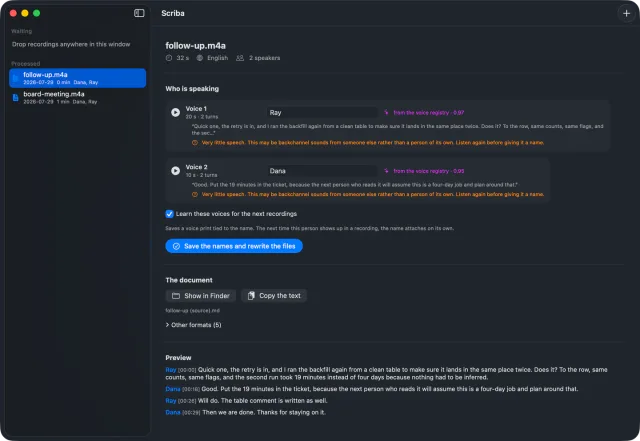Uncheck Learn these voices checkbox
Screen dimensions: 640x441
(x=169, y=214)
